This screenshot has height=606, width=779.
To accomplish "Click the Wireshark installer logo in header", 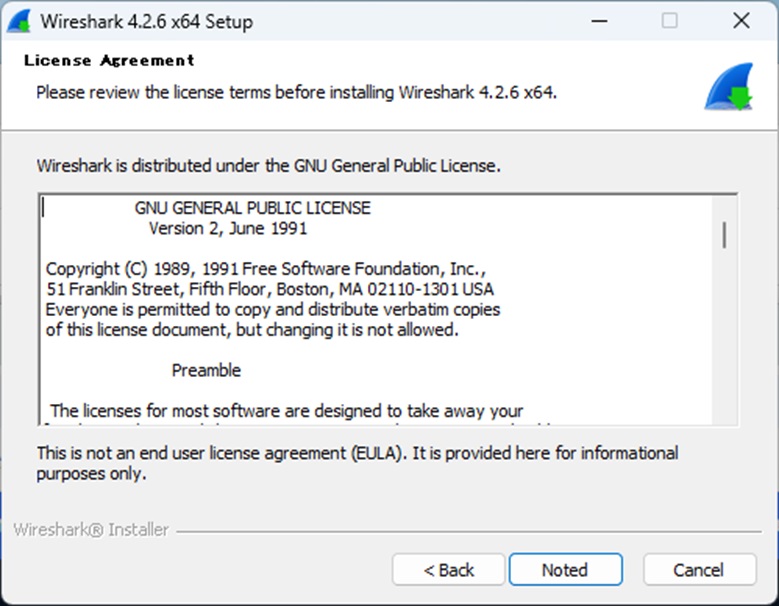I will click(x=728, y=87).
